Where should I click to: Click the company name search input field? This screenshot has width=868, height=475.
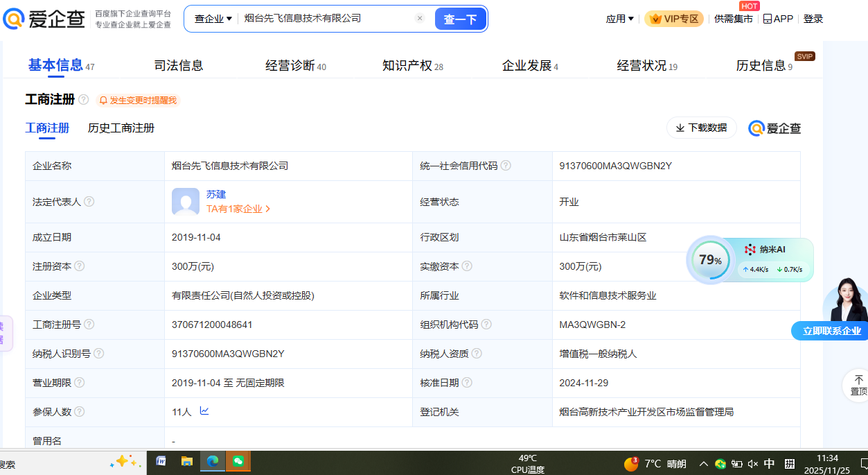coord(326,19)
